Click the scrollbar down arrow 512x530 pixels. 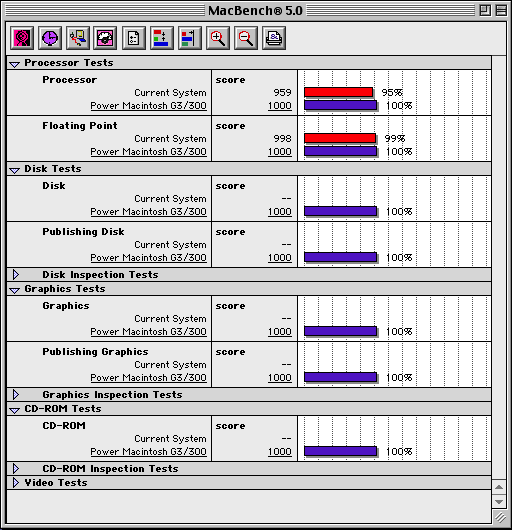coord(499,502)
